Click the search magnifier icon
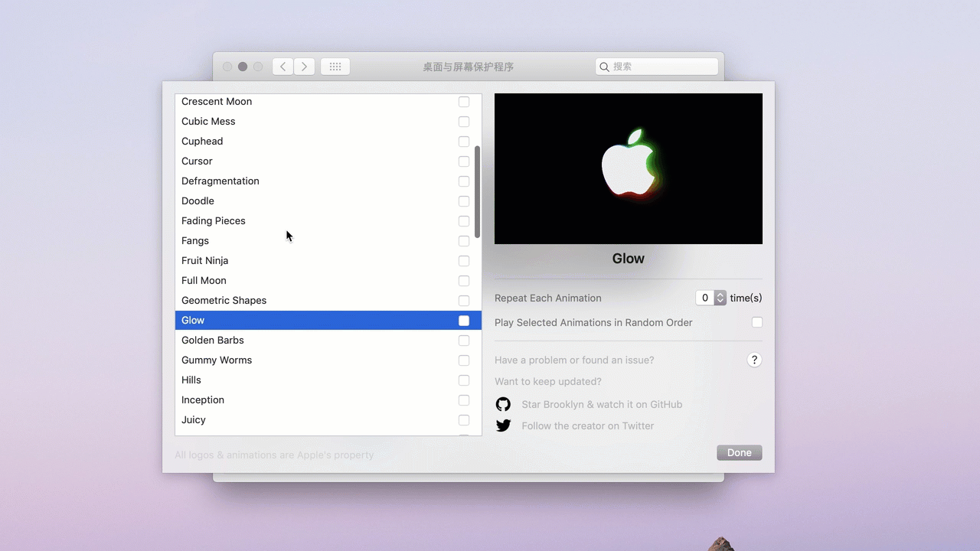Screen dimensions: 980x551 pos(604,67)
